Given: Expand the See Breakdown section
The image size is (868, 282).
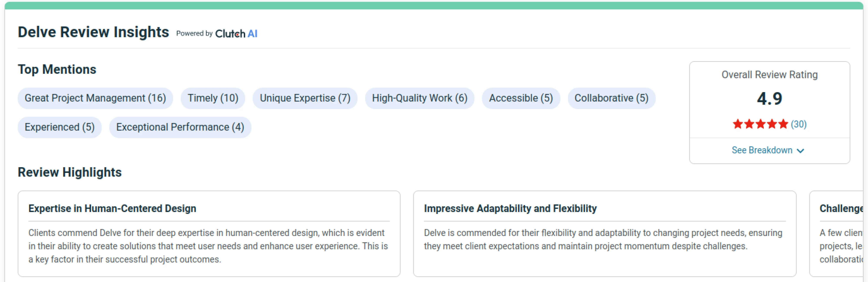Looking at the screenshot, I should pyautogui.click(x=767, y=150).
